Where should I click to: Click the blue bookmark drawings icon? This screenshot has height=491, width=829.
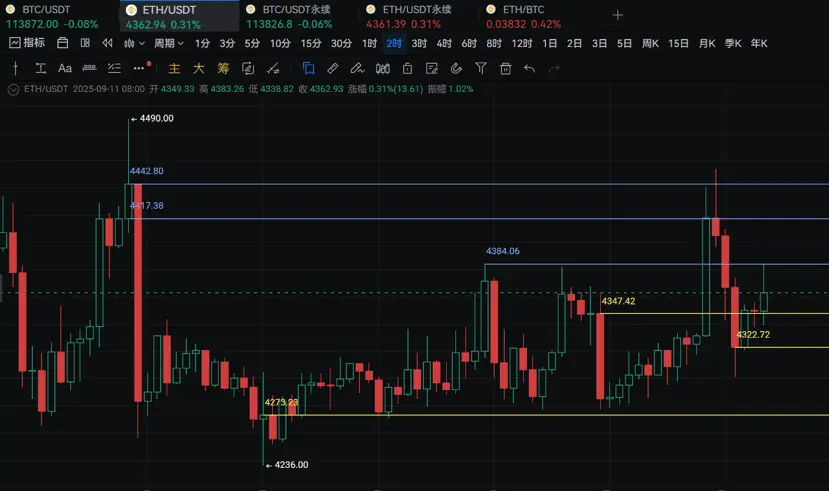[x=308, y=68]
